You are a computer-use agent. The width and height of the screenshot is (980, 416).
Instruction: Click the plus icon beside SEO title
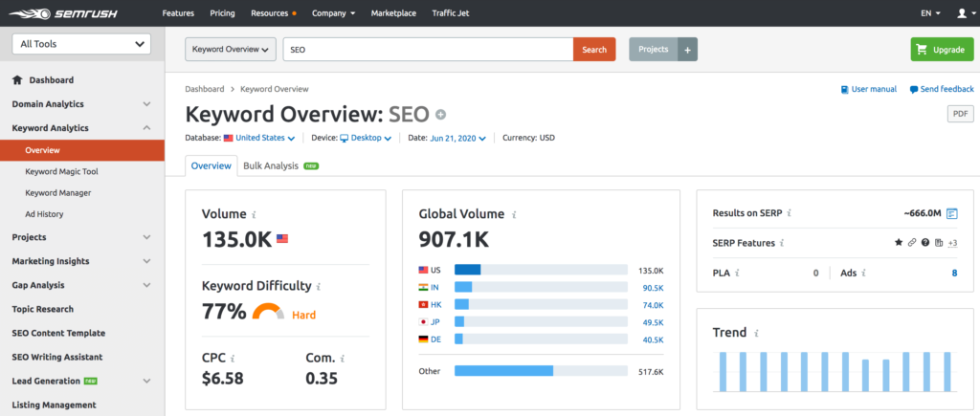pos(440,115)
